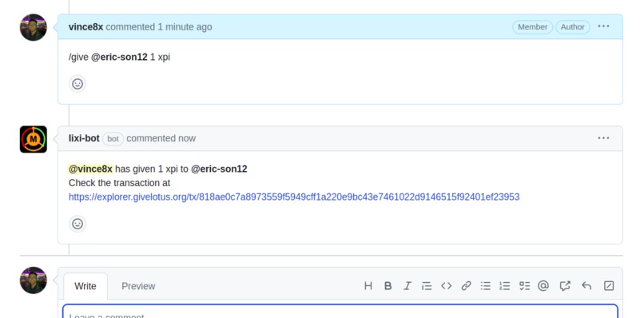
Task: Click the Member badge
Action: pyautogui.click(x=532, y=26)
